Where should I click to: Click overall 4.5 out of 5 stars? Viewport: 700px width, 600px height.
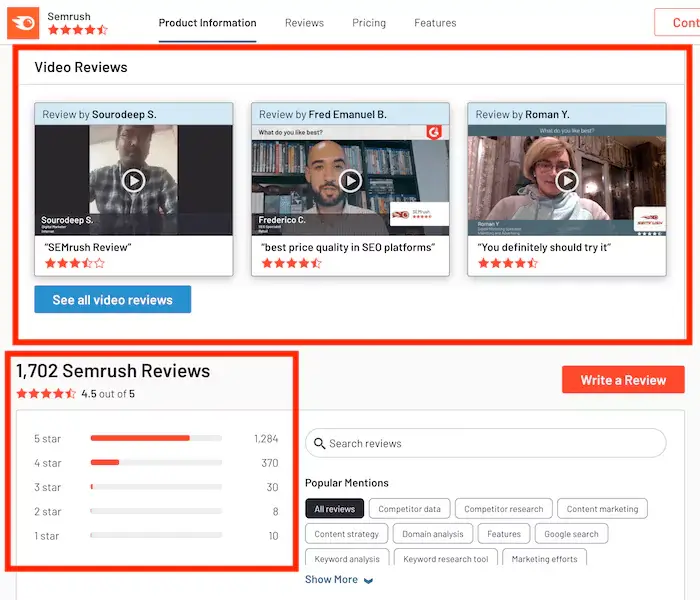(x=46, y=394)
